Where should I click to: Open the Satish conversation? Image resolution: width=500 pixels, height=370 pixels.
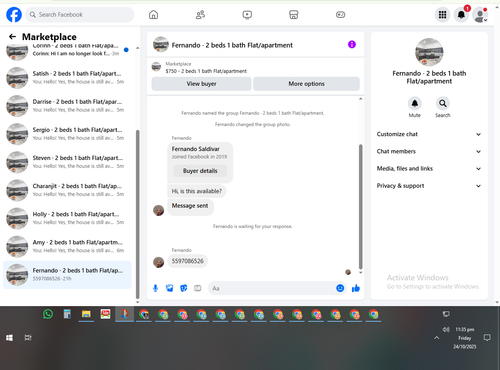pos(67,77)
